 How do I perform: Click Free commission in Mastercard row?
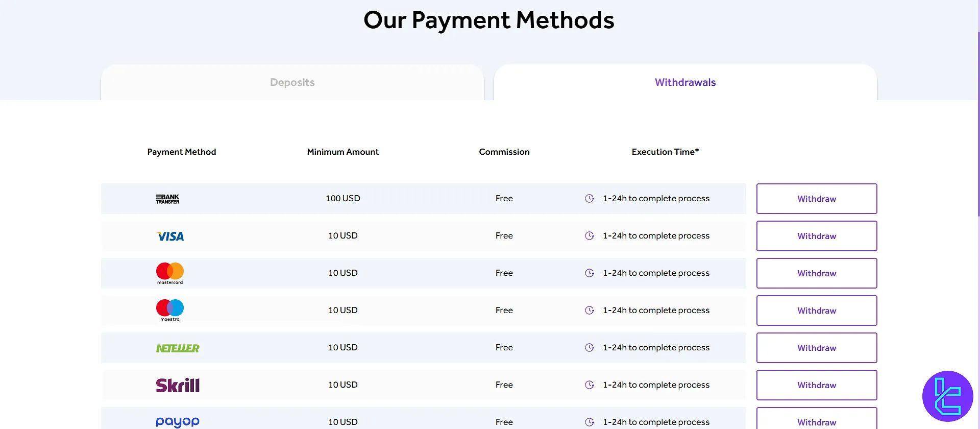(504, 273)
